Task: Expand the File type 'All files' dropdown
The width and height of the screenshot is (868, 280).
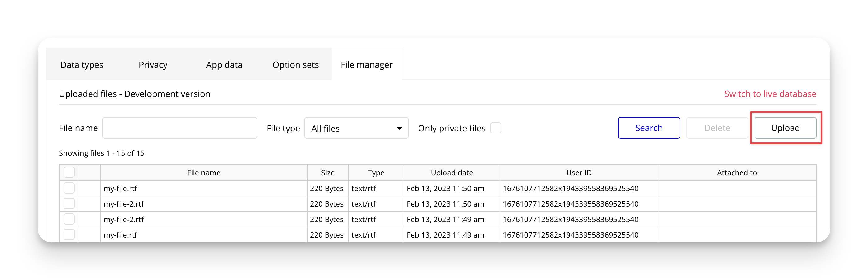Action: click(356, 128)
